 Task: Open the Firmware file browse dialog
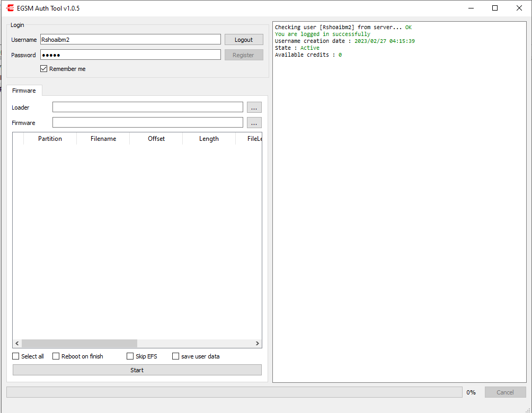pyautogui.click(x=254, y=122)
